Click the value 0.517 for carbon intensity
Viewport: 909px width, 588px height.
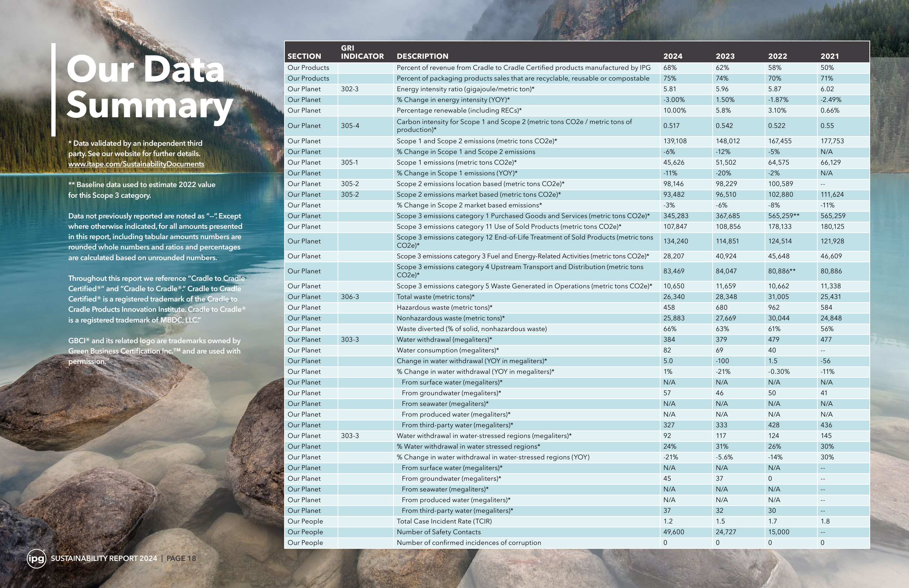tap(671, 125)
